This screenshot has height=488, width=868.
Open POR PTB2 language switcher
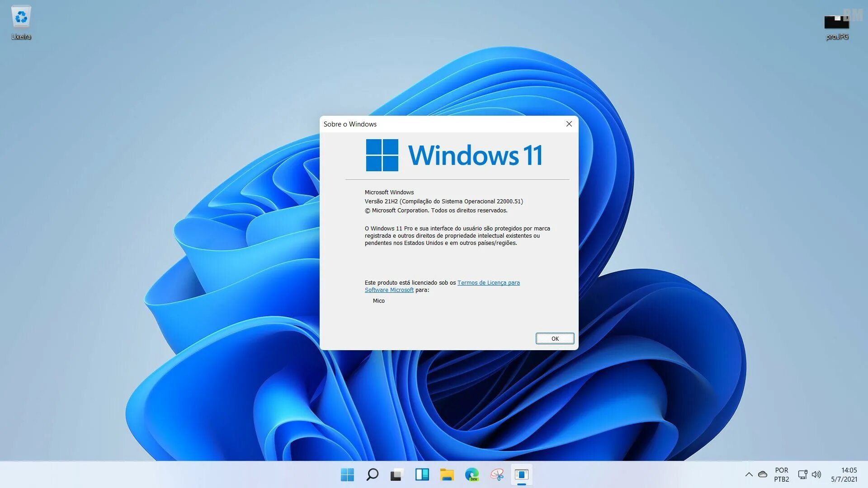pos(781,474)
